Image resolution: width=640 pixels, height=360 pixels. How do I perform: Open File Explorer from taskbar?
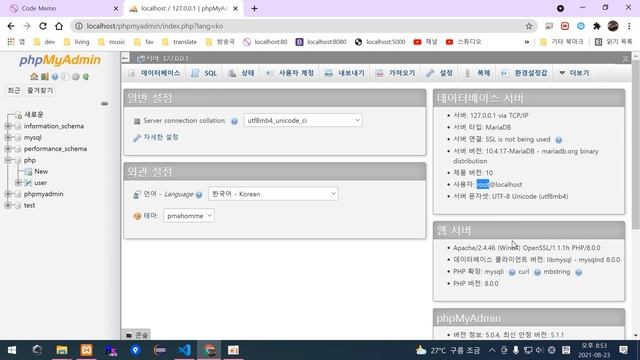pos(62,350)
